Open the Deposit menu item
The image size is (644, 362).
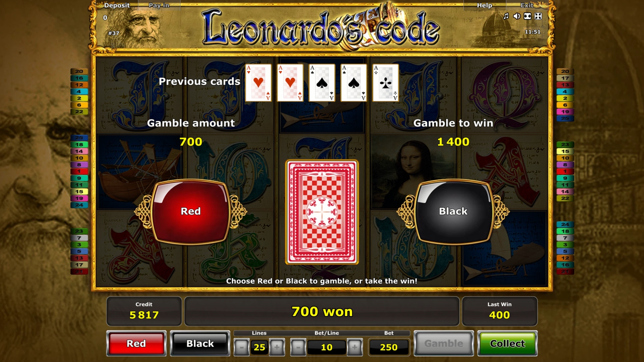[x=117, y=5]
